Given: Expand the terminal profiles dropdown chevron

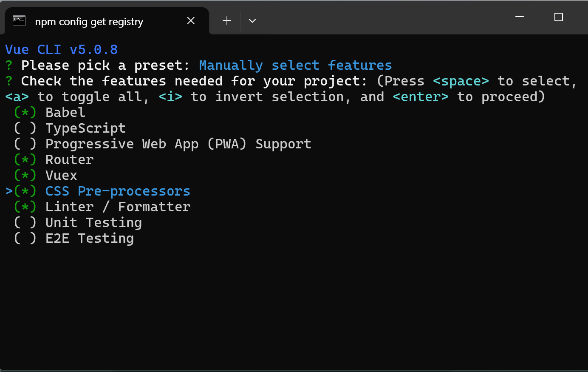Looking at the screenshot, I should tap(252, 21).
